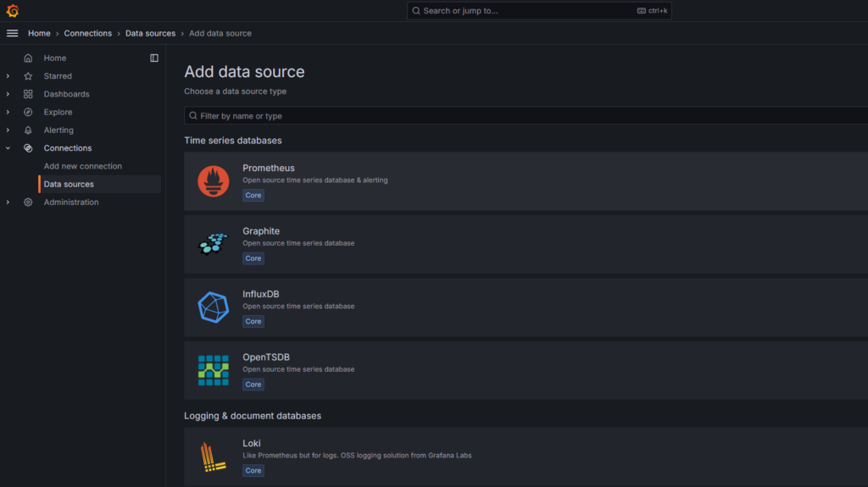This screenshot has height=487, width=868.
Task: Click the keyboard ctrl+k shortcut icon
Action: [x=641, y=10]
